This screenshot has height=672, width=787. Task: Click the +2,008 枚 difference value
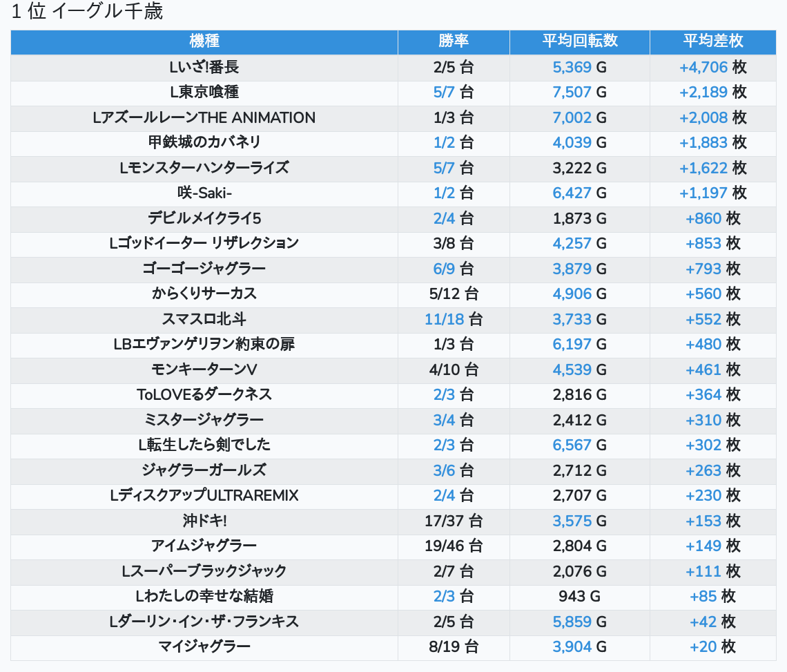[x=712, y=117]
